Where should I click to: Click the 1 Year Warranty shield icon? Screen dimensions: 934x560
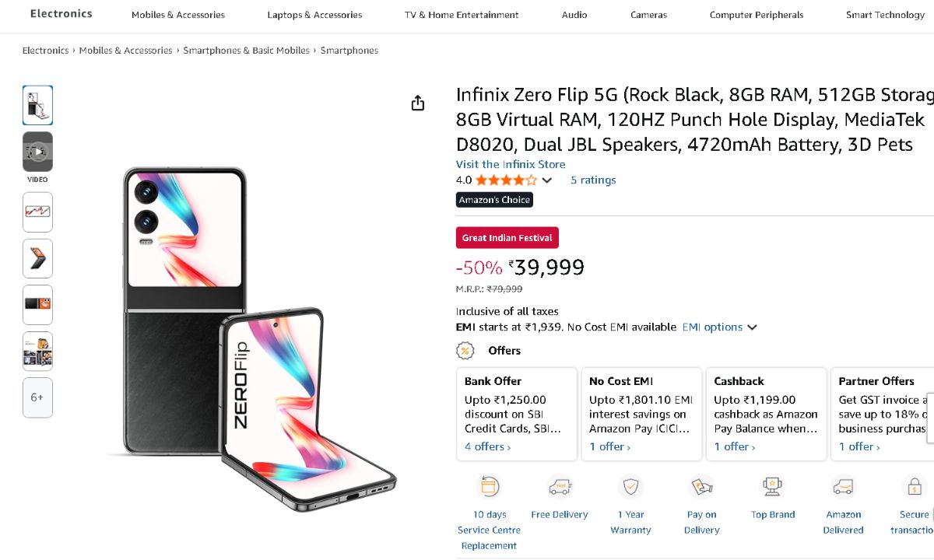630,487
